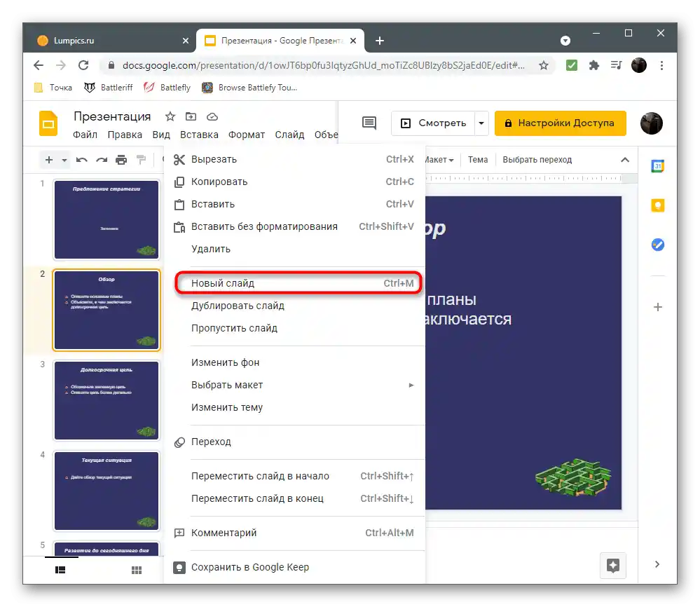The width and height of the screenshot is (700, 607).
Task: Click the Google Slides home logo icon
Action: point(48,123)
